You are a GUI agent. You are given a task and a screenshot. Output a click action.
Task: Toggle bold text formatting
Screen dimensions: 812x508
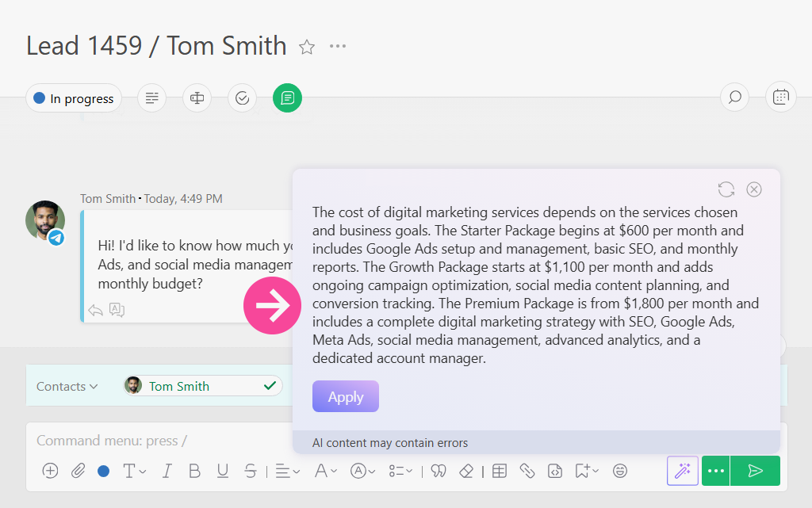point(195,471)
